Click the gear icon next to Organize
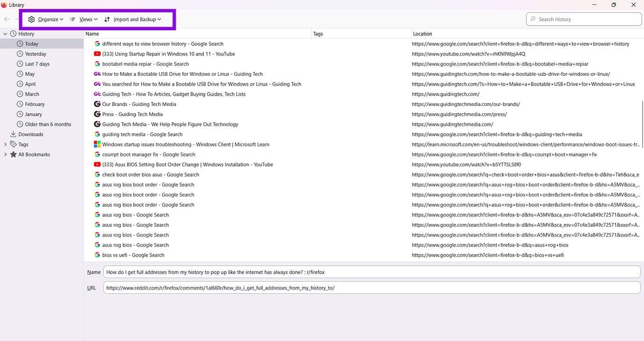 click(31, 19)
